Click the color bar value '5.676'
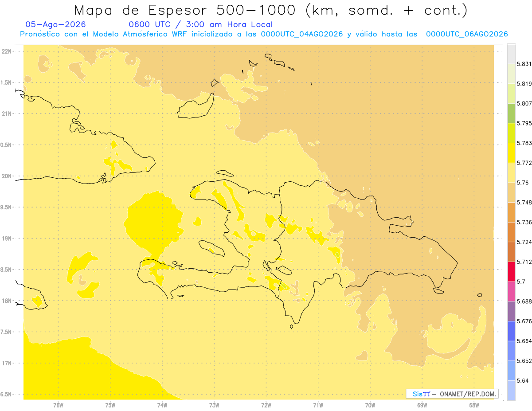The height and width of the screenshot is (411, 532). (524, 321)
